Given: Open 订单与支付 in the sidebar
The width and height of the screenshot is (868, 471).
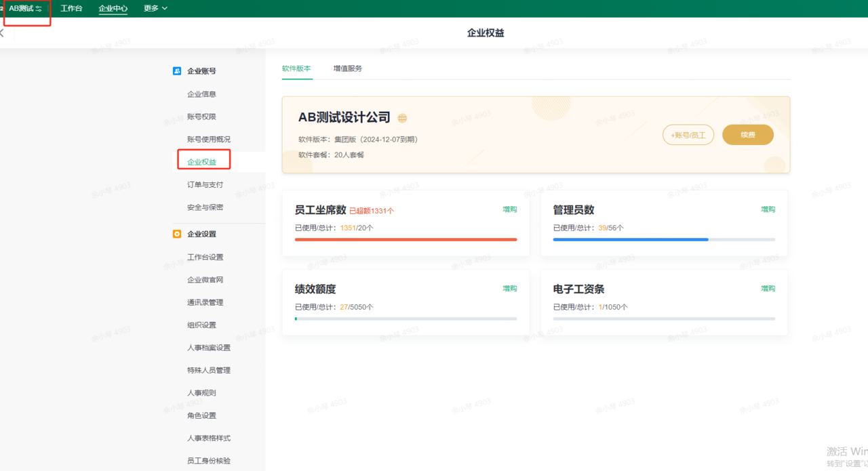Looking at the screenshot, I should 205,184.
